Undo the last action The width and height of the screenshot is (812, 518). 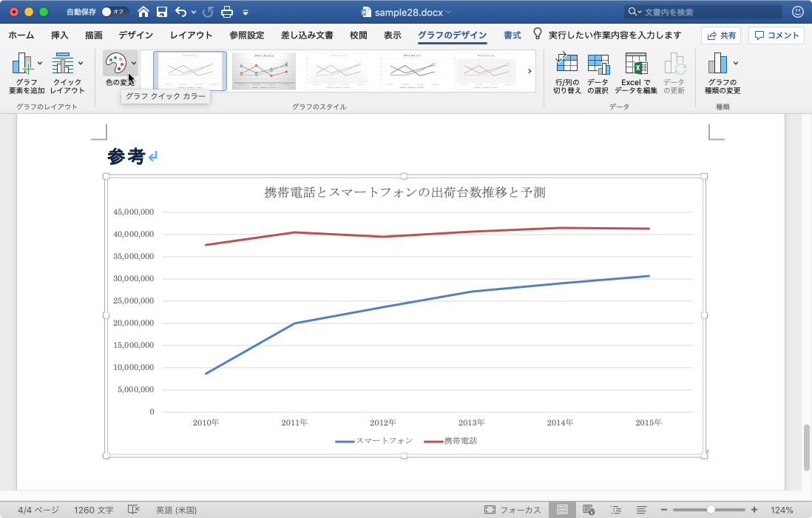pos(180,12)
